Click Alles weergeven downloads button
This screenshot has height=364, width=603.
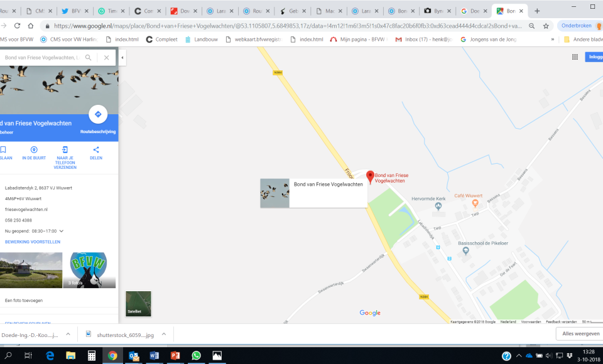580,334
